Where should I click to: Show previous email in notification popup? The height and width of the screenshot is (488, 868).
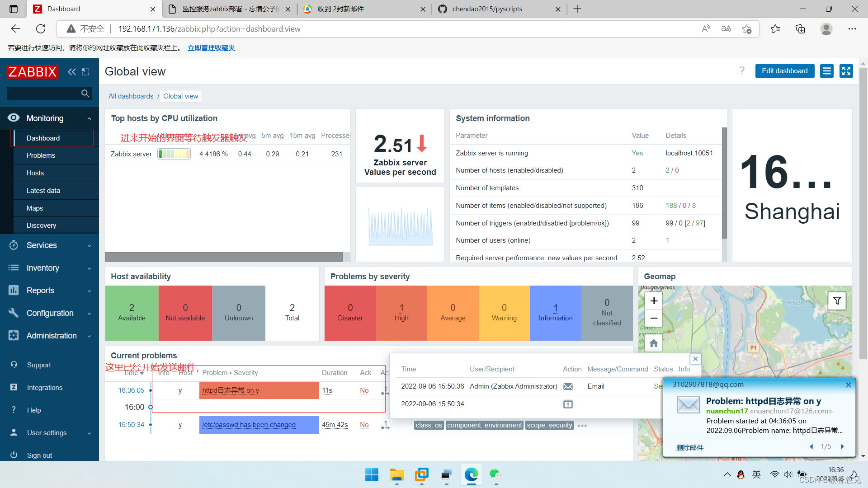point(811,446)
